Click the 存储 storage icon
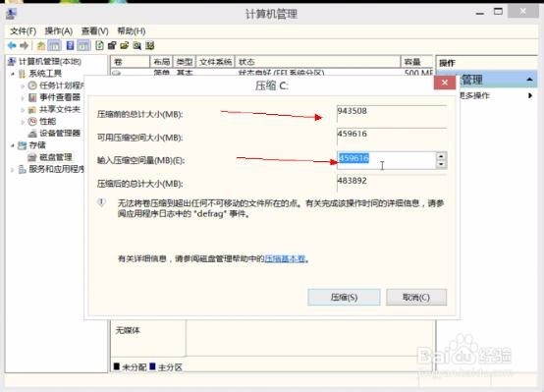 tap(23, 145)
